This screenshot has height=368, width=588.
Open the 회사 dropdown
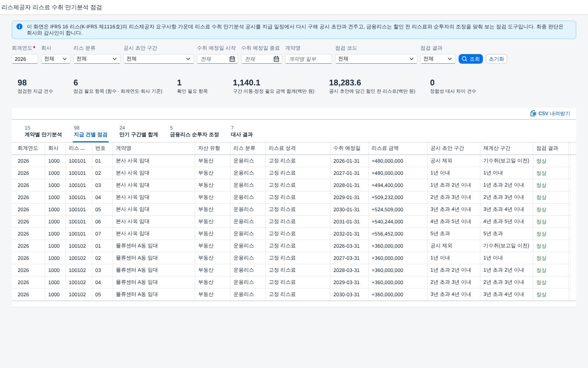(56, 59)
